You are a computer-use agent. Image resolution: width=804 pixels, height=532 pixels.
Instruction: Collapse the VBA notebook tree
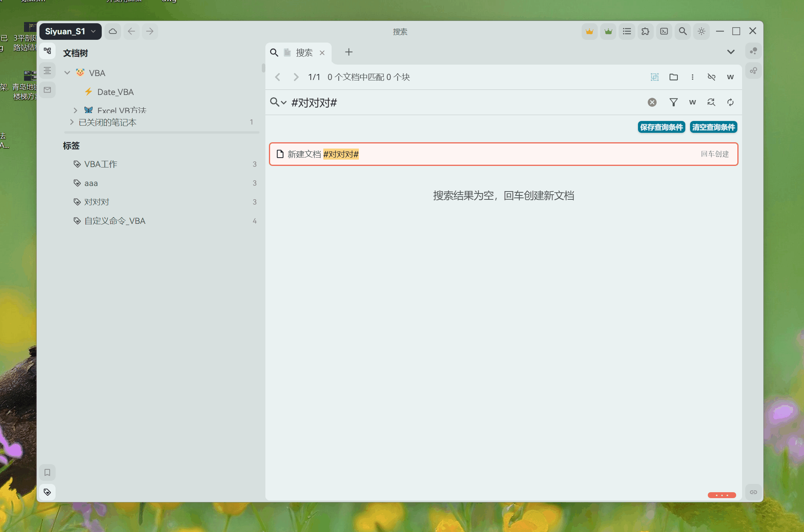67,73
